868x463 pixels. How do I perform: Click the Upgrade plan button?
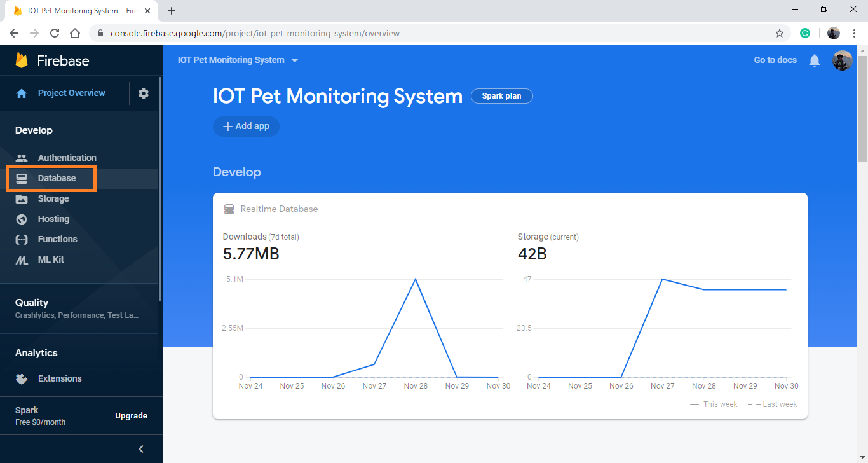point(131,415)
